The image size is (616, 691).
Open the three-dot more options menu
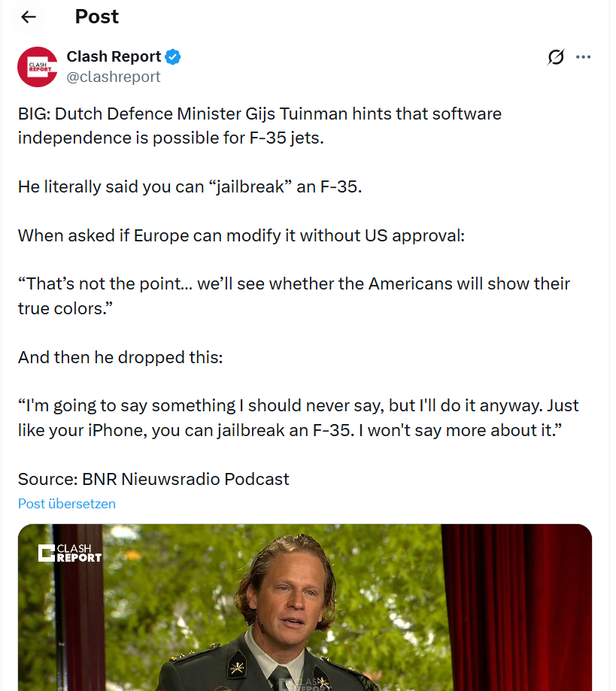click(583, 57)
